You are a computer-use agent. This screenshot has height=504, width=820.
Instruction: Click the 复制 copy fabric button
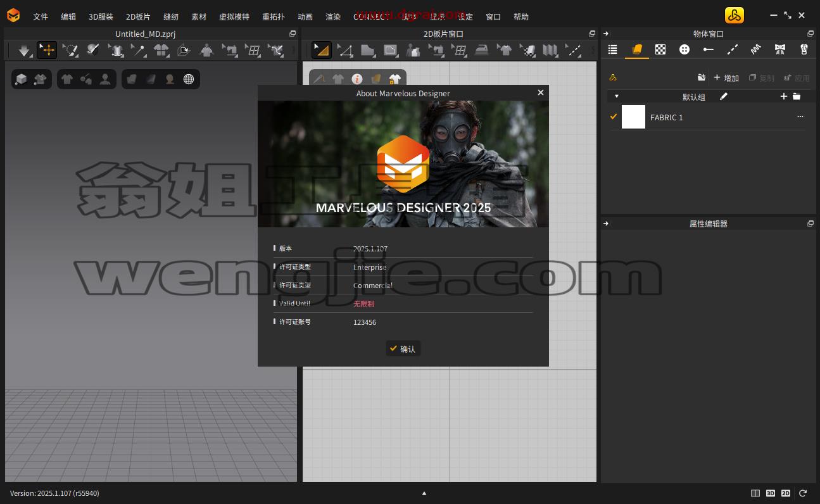point(762,78)
